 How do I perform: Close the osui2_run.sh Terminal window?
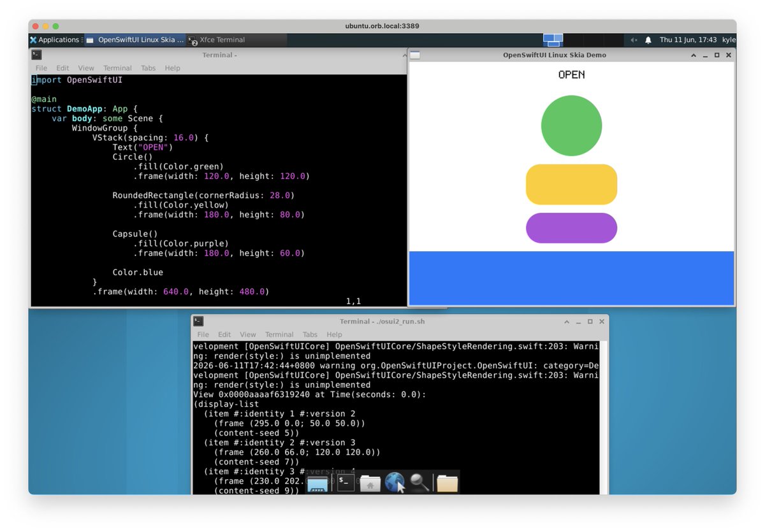click(x=602, y=322)
